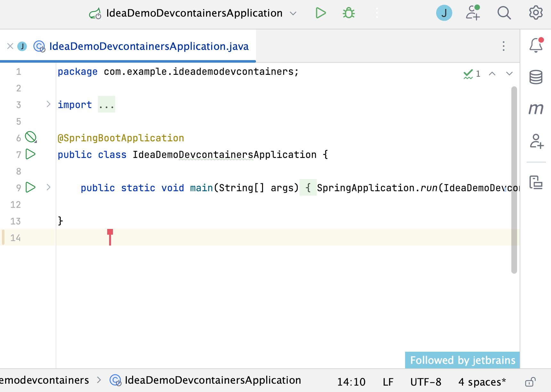Open IDE settings gear
Viewport: 551px width, 392px height.
click(x=536, y=13)
